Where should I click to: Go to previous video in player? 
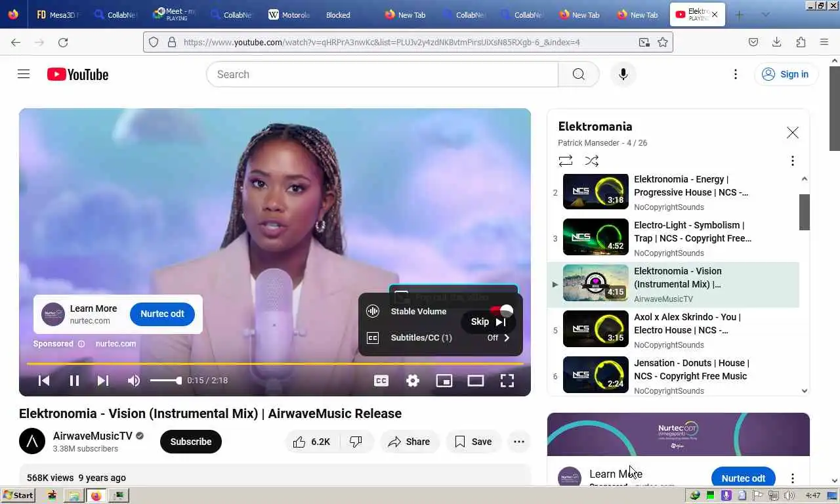click(44, 381)
